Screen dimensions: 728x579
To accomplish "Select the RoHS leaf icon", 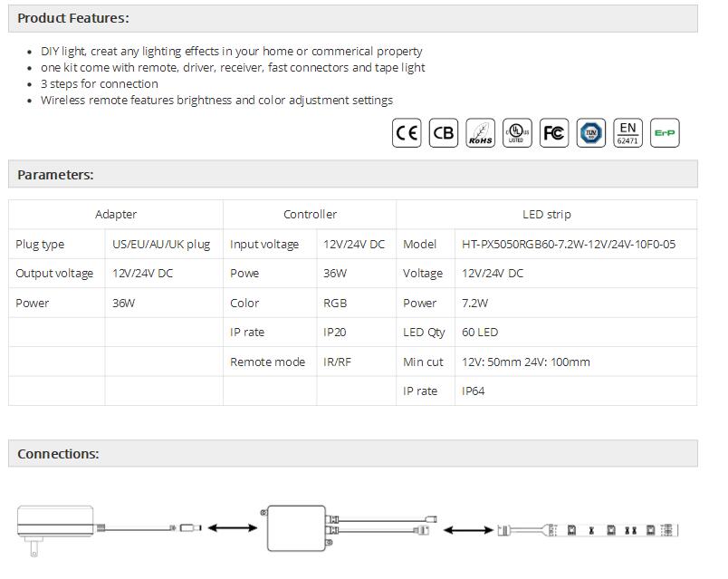I will (x=480, y=133).
